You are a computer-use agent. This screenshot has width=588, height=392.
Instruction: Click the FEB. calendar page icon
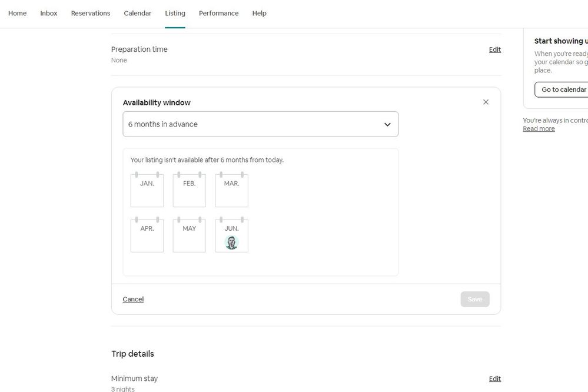pyautogui.click(x=189, y=190)
